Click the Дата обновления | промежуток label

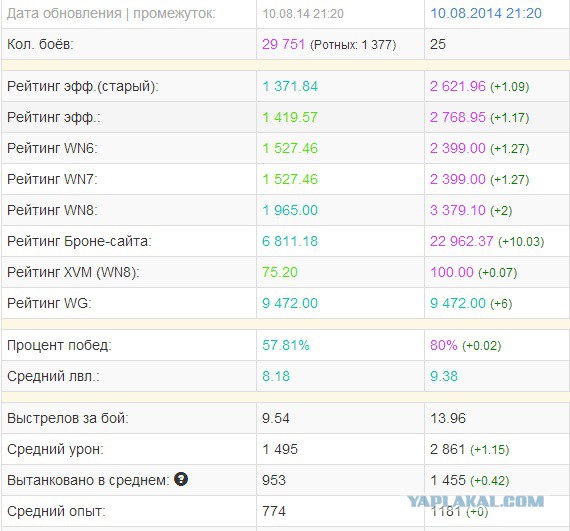[111, 13]
